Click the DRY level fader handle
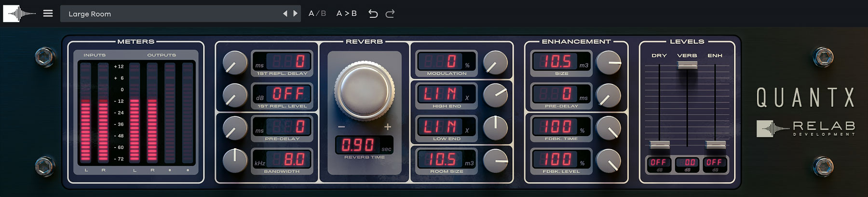This screenshot has width=868, height=197. point(659,144)
